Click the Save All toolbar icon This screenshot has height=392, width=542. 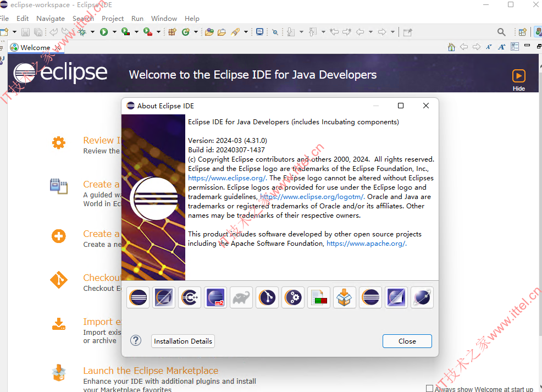tap(38, 32)
